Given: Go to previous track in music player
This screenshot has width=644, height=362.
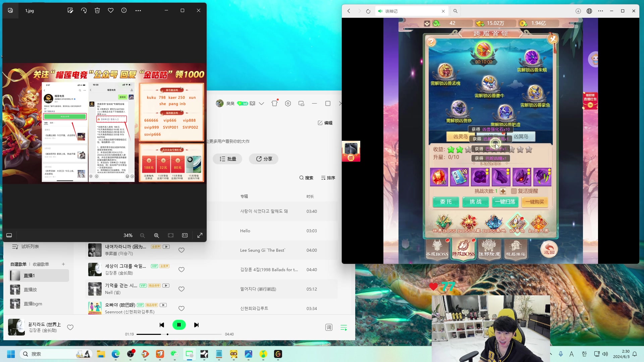Looking at the screenshot, I should [x=162, y=325].
